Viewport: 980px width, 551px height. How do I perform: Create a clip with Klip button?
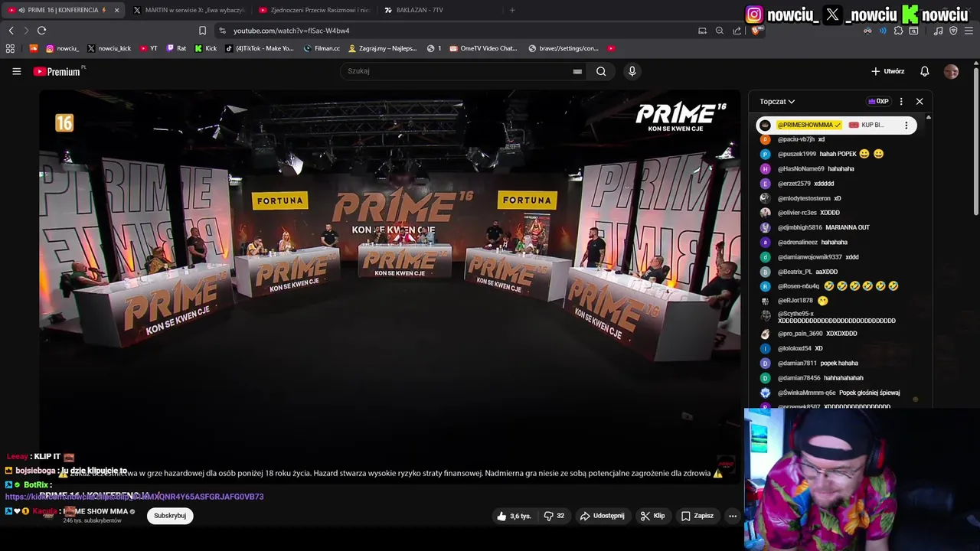tap(652, 516)
